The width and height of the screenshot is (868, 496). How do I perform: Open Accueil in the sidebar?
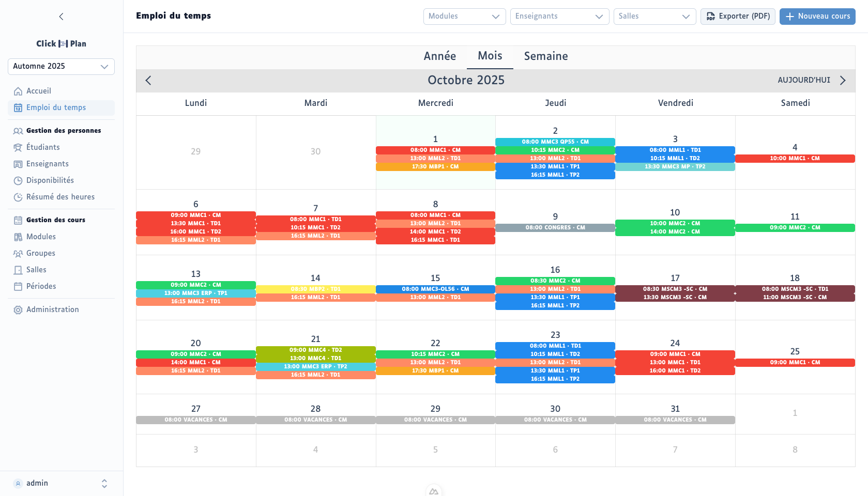pos(61,91)
